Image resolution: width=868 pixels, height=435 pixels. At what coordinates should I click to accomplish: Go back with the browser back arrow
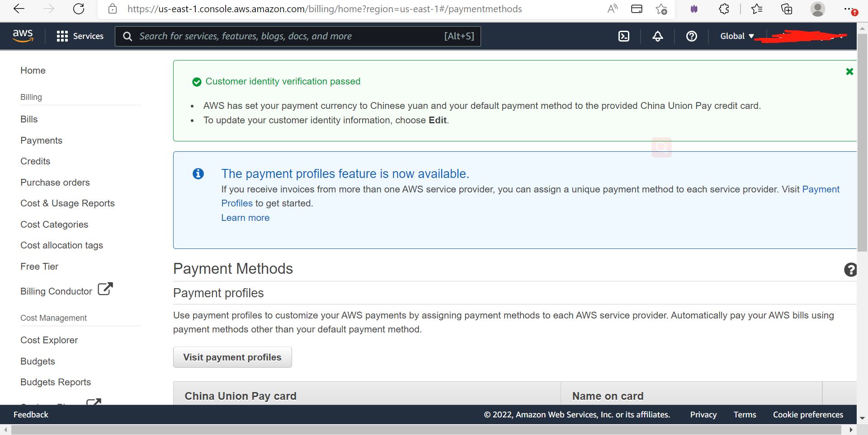[x=19, y=9]
